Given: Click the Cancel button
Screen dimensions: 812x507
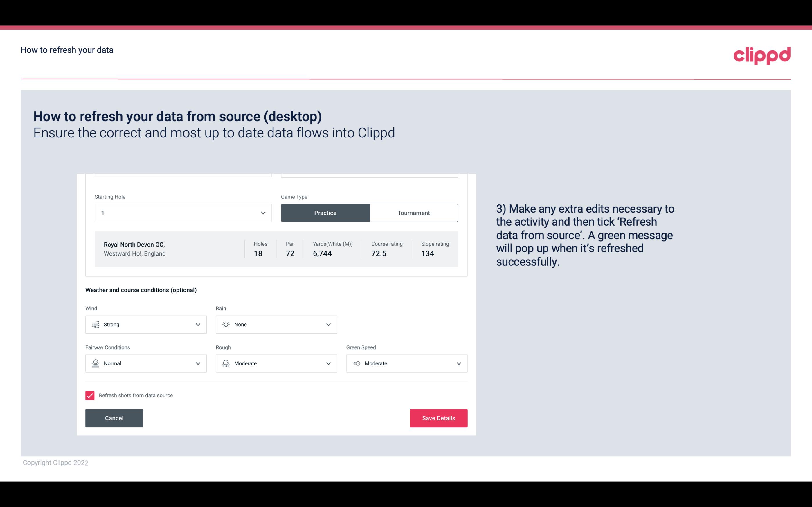Looking at the screenshot, I should click(x=114, y=418).
